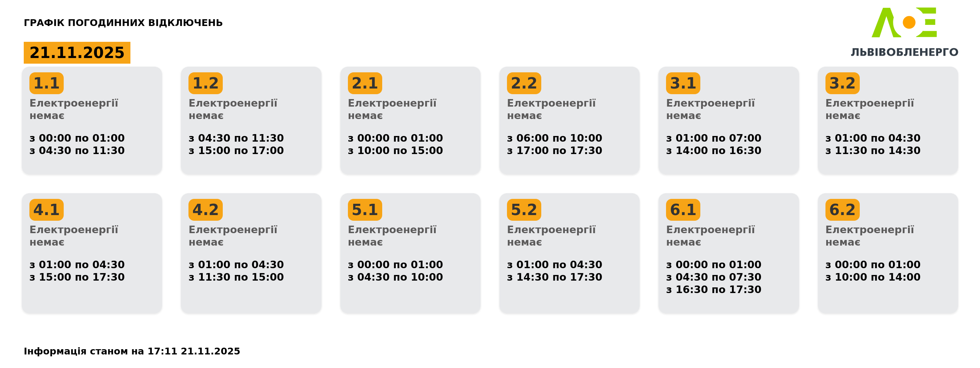Click the ГРАФІК ПОГОДИННИХ ВІДКЛЮЧЕНЬ heading

(123, 23)
